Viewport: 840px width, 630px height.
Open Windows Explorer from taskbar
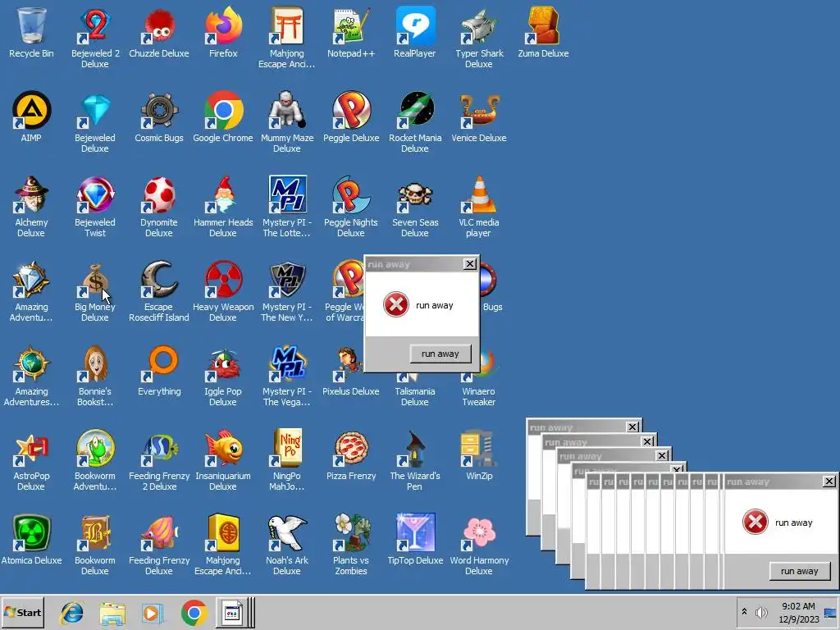tap(112, 612)
